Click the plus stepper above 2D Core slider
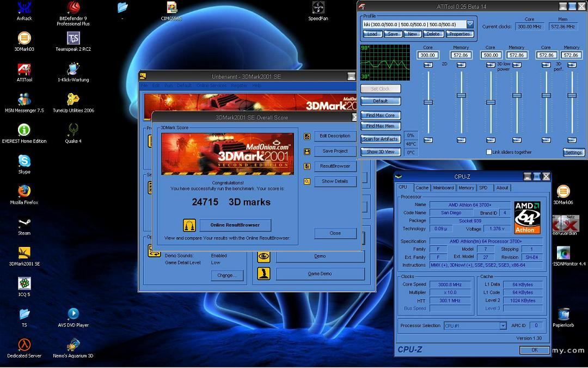Screen dimensions: 588x368 click(428, 65)
